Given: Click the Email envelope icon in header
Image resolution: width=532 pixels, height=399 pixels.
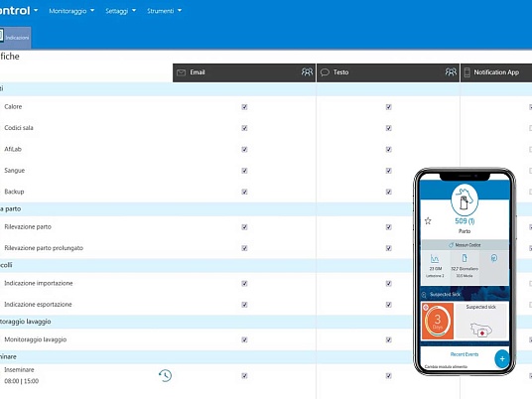Looking at the screenshot, I should click(182, 72).
